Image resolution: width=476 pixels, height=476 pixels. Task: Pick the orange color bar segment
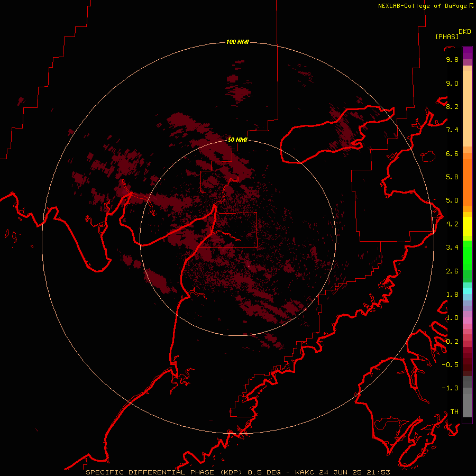tap(467, 182)
